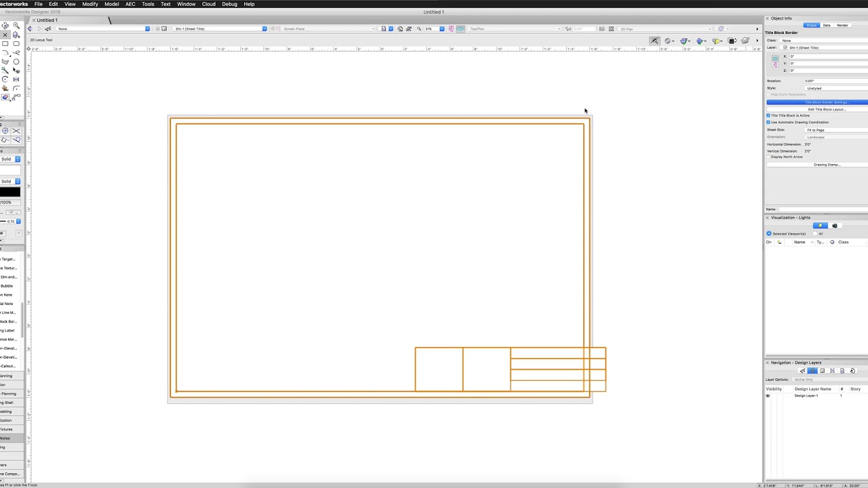868x488 pixels.
Task: Switch to the Render tab
Action: [x=842, y=25]
